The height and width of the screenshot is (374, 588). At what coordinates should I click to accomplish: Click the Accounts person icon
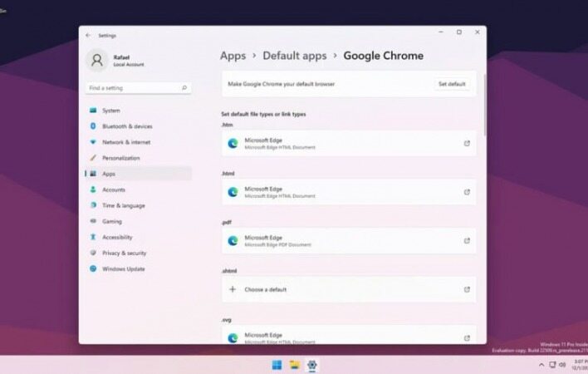93,189
